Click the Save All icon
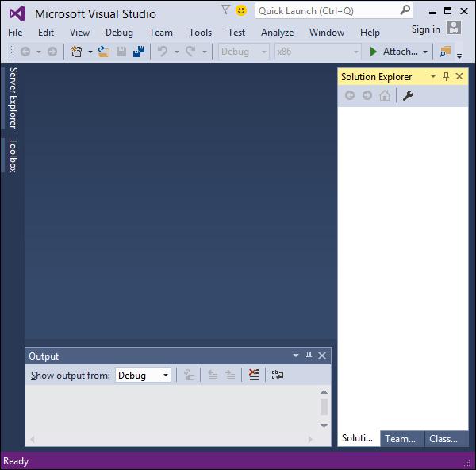The image size is (476, 470). (x=139, y=52)
